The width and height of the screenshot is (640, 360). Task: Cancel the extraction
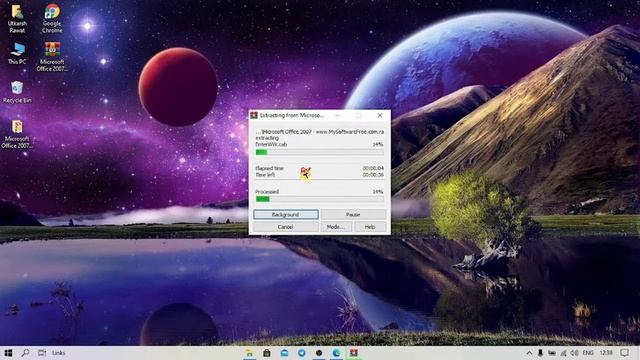(x=286, y=227)
